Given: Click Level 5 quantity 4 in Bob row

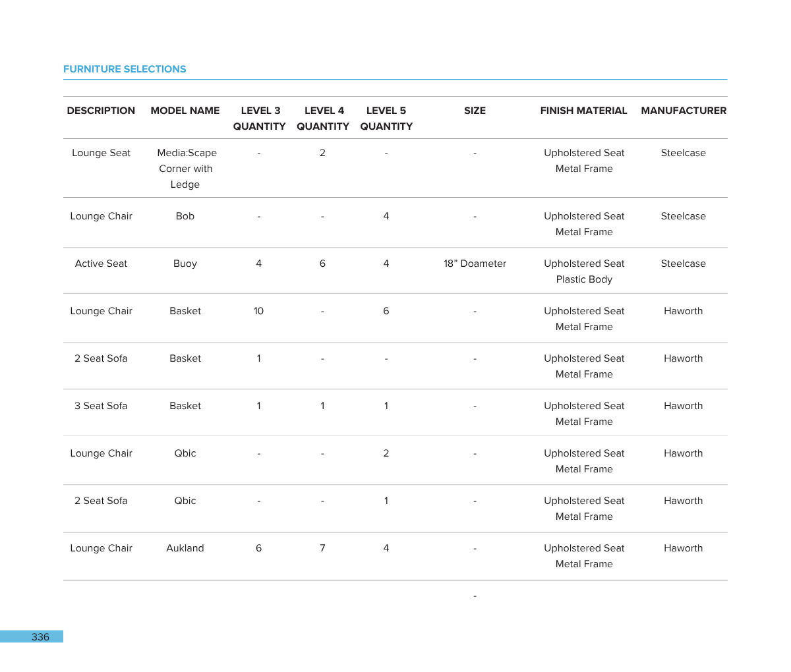Looking at the screenshot, I should [x=386, y=216].
